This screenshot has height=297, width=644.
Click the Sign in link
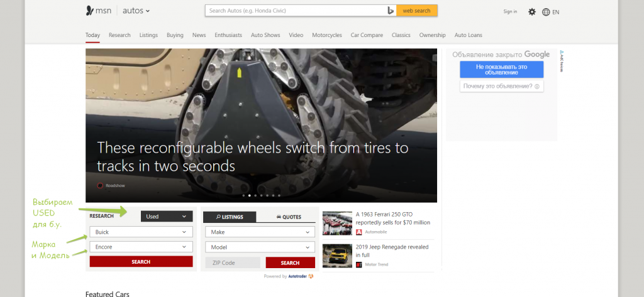coord(510,11)
